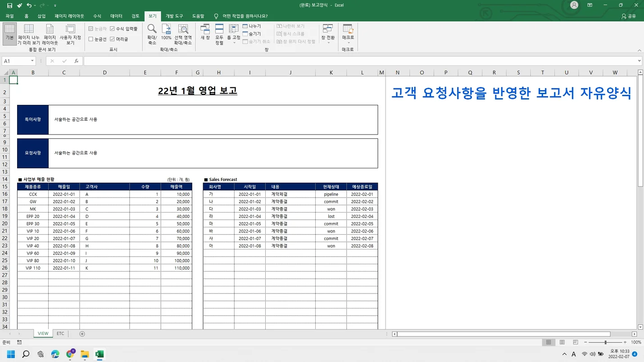
Task: Toggle the 수식 입력줄 formula bar checkbox
Action: [124, 28]
